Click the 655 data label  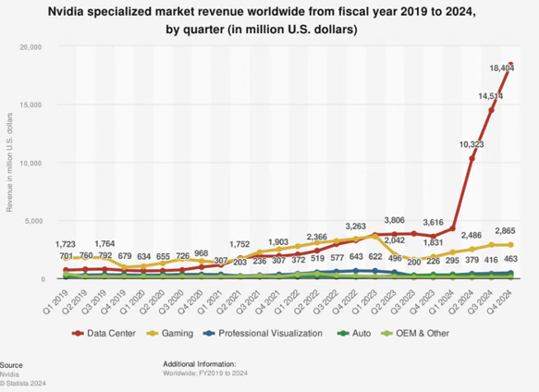(x=163, y=256)
